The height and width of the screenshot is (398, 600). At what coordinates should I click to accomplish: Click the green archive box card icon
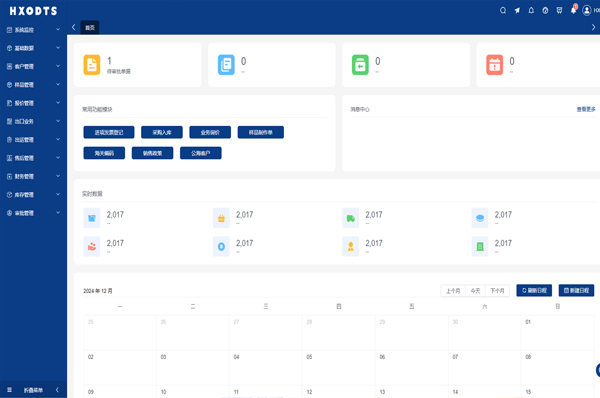(x=360, y=65)
